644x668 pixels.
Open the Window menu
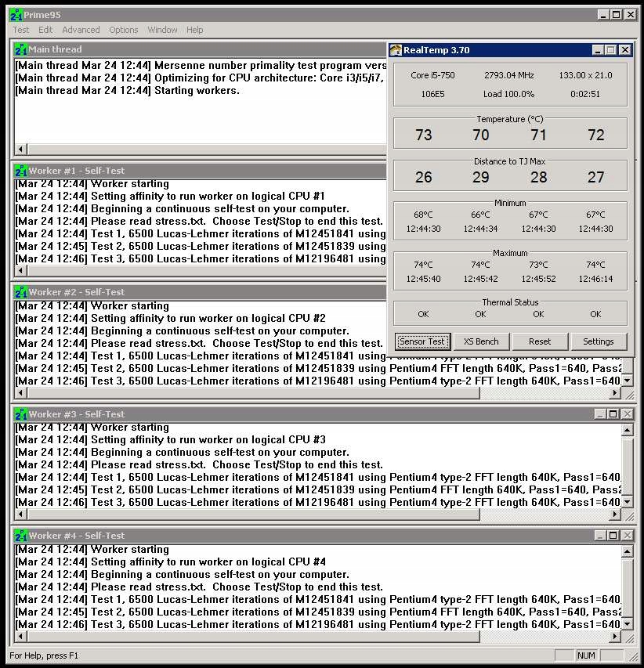coord(162,30)
